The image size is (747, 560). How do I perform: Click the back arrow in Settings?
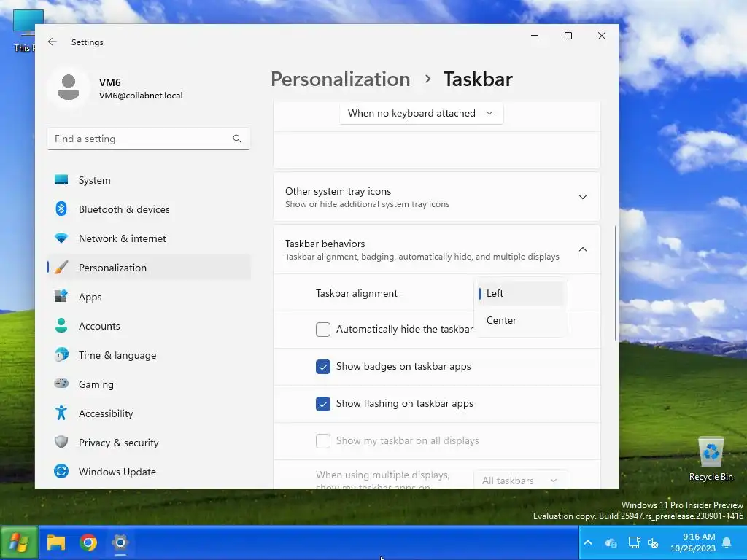point(53,42)
